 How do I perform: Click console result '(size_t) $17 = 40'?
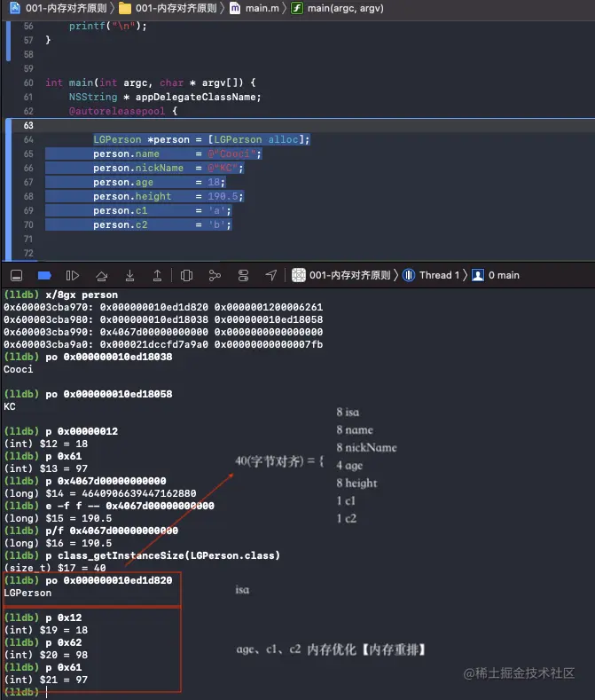point(55,569)
